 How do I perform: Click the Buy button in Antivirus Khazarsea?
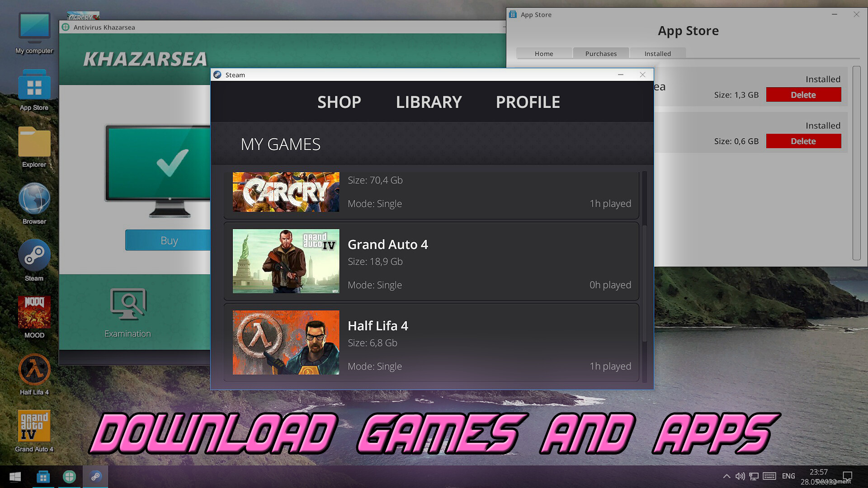point(168,240)
